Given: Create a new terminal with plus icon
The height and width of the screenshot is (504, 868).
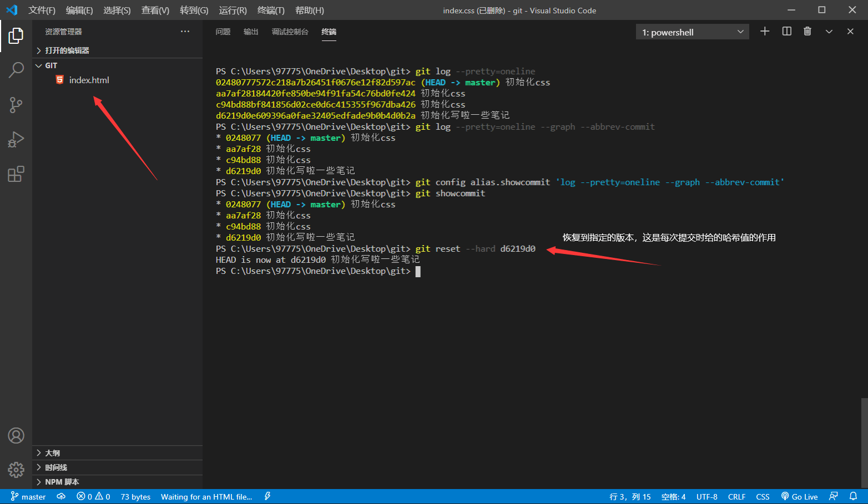Looking at the screenshot, I should click(x=765, y=32).
